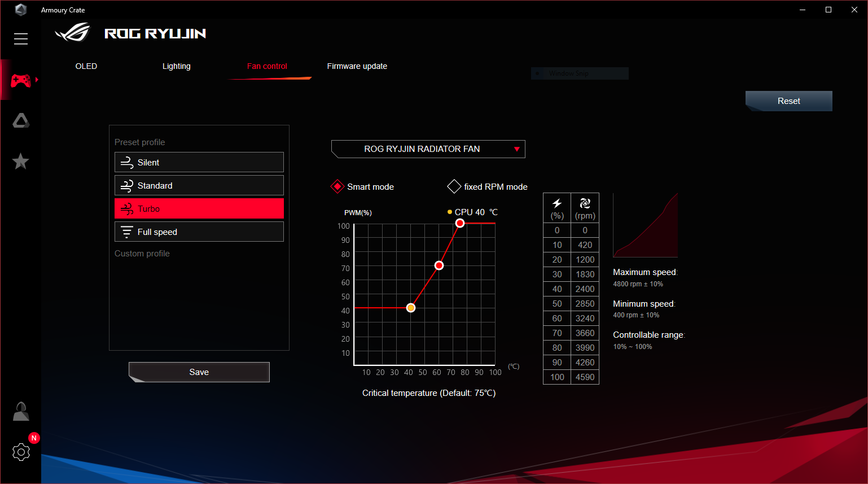Click the 3660 rpm table cell

tap(585, 333)
